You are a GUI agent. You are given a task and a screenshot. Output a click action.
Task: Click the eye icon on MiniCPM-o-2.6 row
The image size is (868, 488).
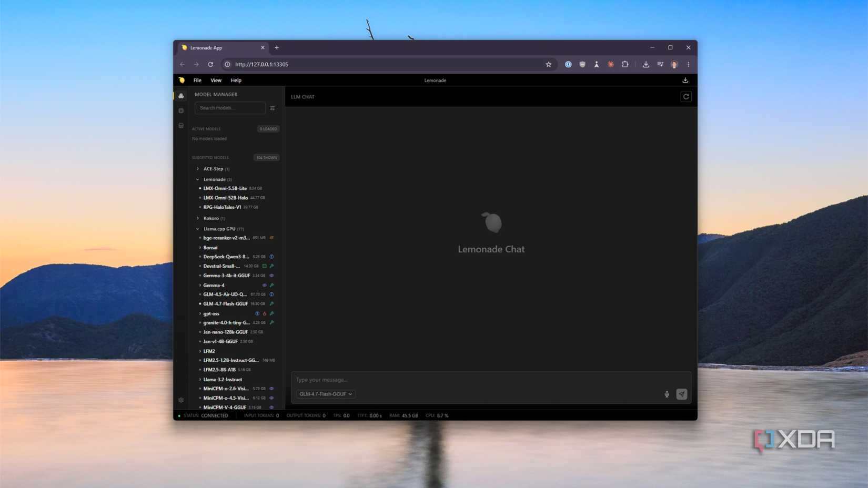click(272, 389)
